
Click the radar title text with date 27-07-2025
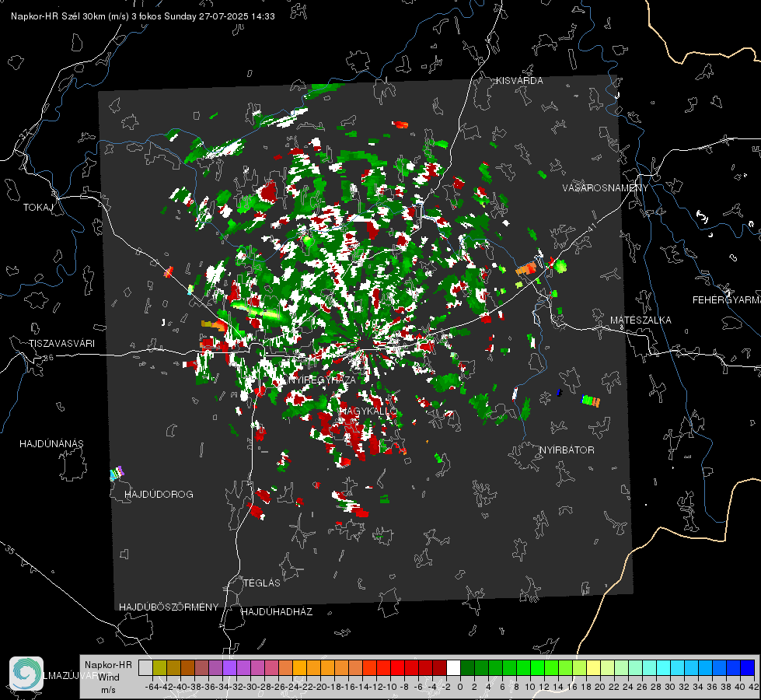(143, 16)
